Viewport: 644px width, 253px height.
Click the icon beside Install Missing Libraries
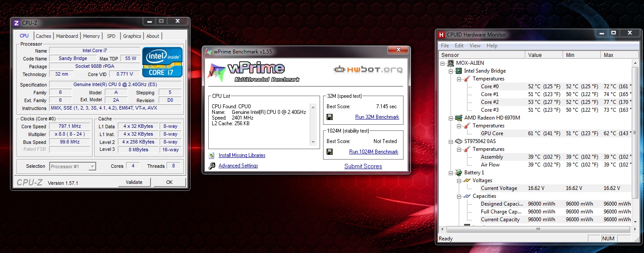click(x=212, y=155)
